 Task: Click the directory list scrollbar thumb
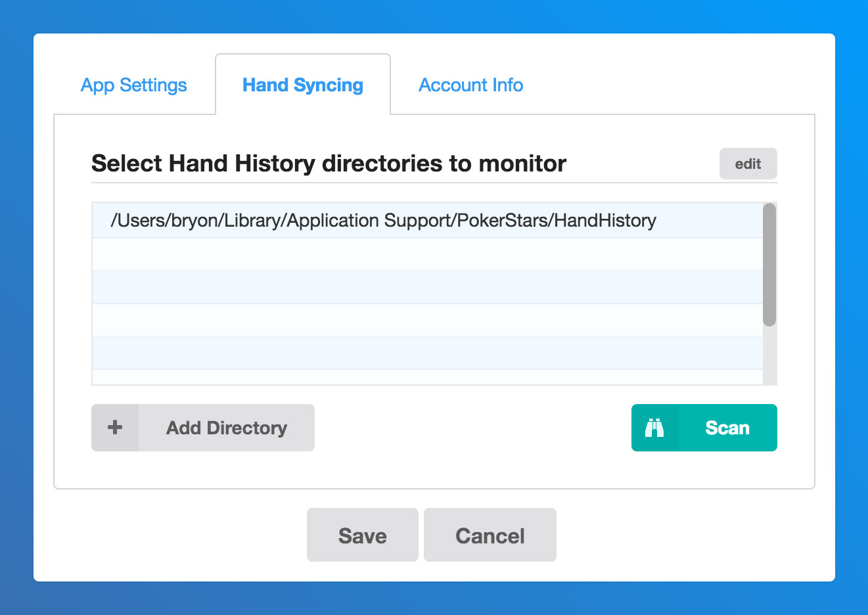769,265
